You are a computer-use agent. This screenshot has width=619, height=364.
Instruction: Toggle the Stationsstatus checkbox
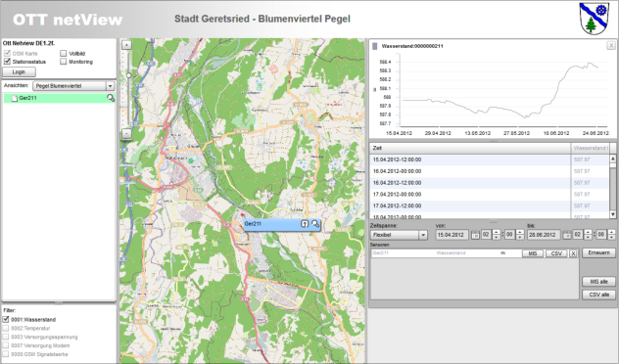7,62
